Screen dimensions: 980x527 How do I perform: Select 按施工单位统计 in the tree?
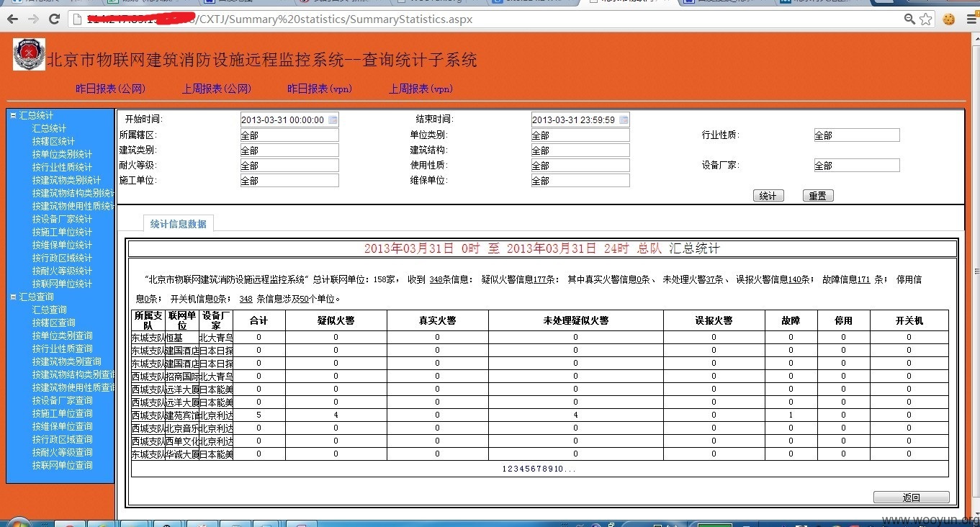point(62,232)
